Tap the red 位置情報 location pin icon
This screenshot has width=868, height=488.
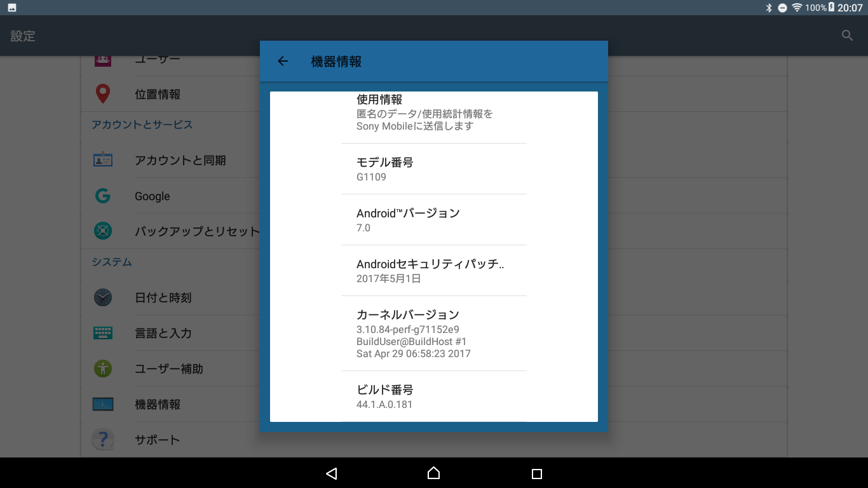102,94
